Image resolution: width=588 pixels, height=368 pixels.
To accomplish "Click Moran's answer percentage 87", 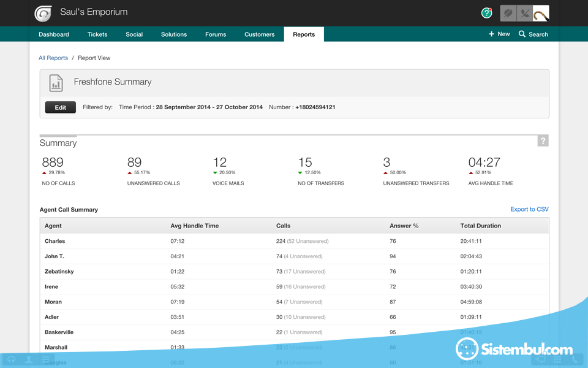I will [x=393, y=302].
